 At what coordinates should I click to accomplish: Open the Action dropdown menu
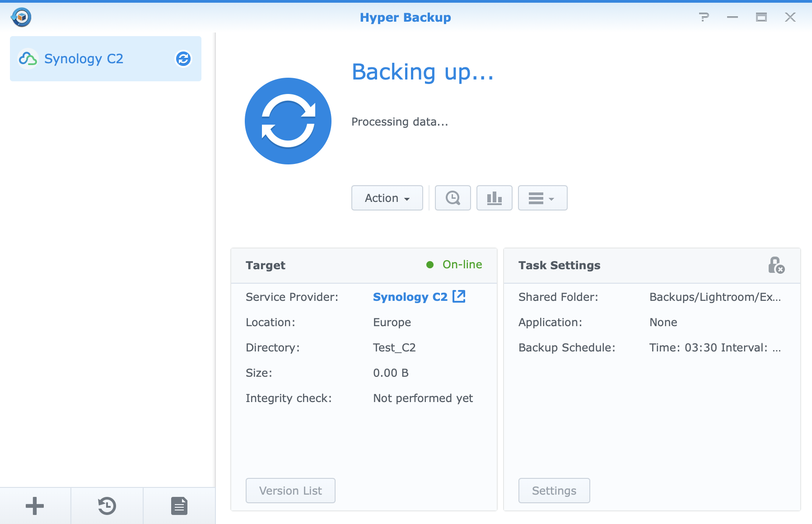point(387,198)
